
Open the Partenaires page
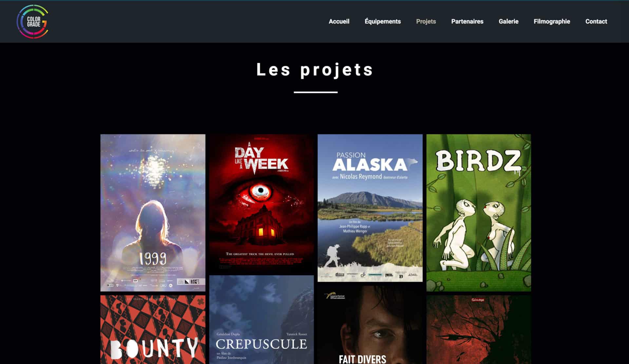pyautogui.click(x=467, y=21)
